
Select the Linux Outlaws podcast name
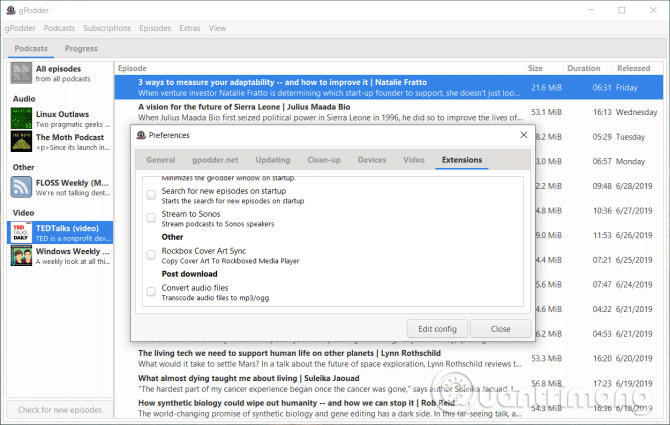point(62,114)
